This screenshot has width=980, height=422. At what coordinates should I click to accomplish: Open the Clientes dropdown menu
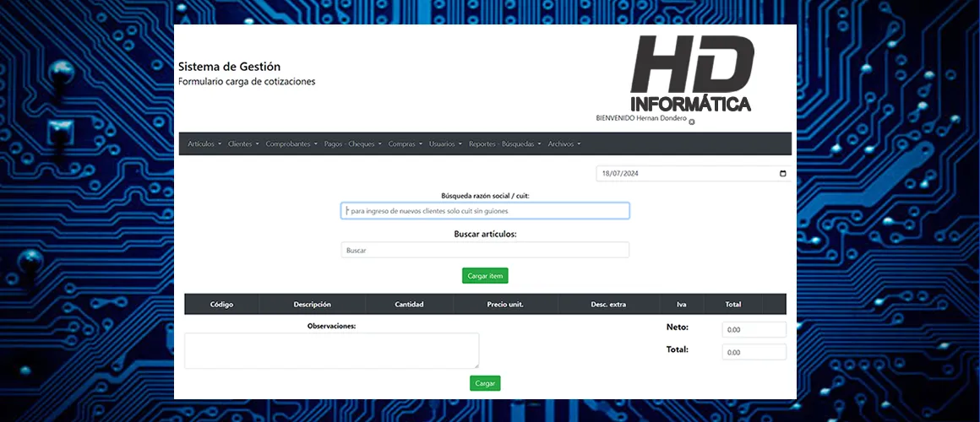tap(243, 144)
